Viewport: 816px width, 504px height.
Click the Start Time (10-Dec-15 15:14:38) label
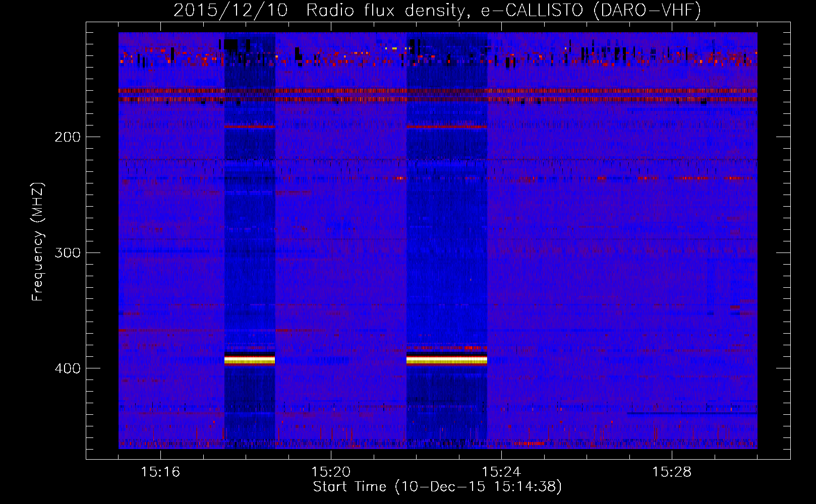tap(437, 487)
